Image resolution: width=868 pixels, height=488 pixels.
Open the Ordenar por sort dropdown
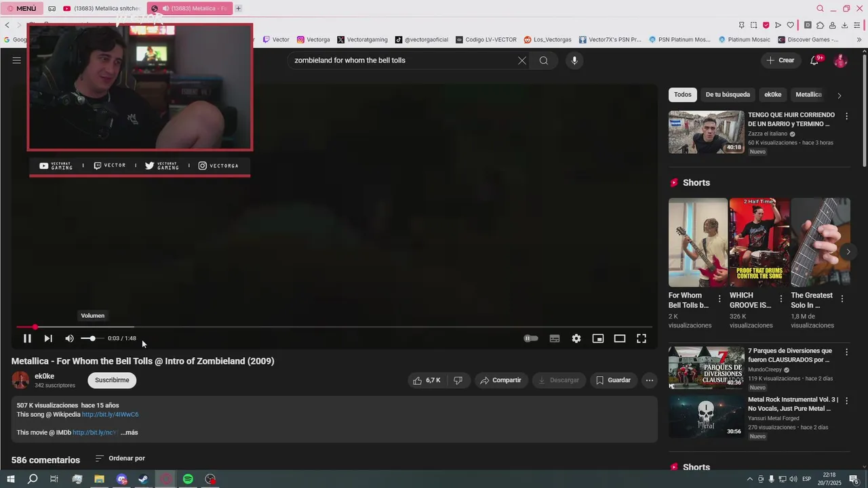point(120,458)
